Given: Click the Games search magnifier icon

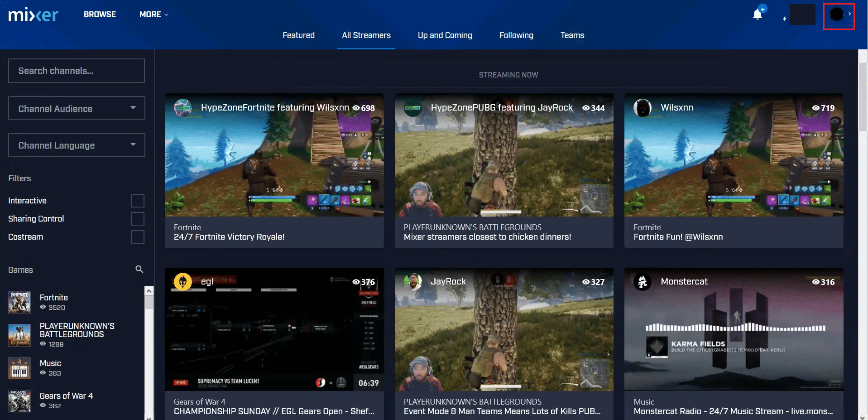Looking at the screenshot, I should coord(139,269).
